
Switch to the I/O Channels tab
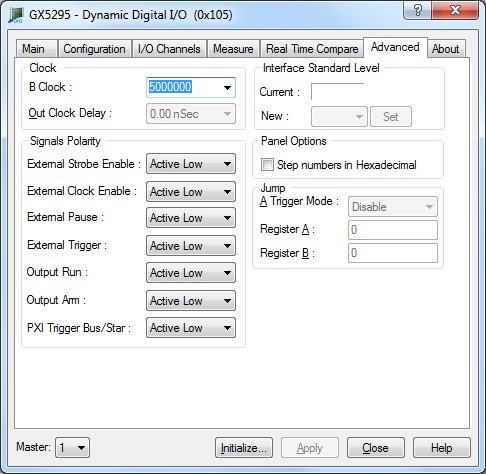pyautogui.click(x=169, y=49)
